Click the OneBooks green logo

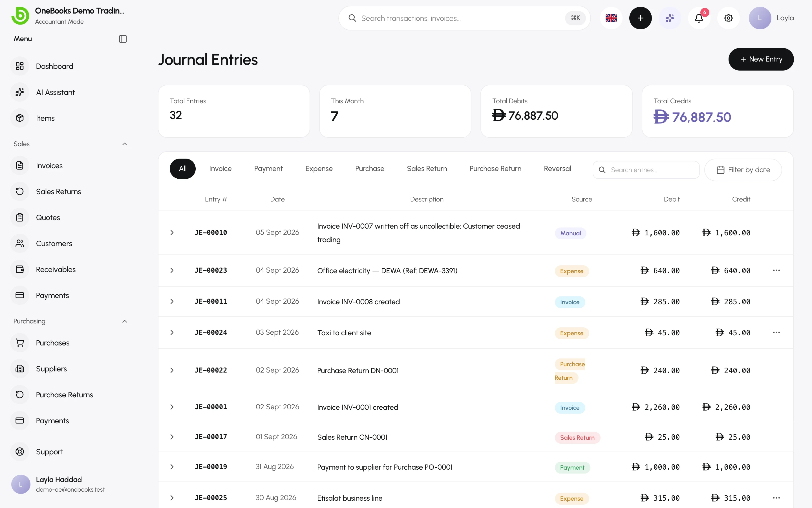click(x=20, y=16)
